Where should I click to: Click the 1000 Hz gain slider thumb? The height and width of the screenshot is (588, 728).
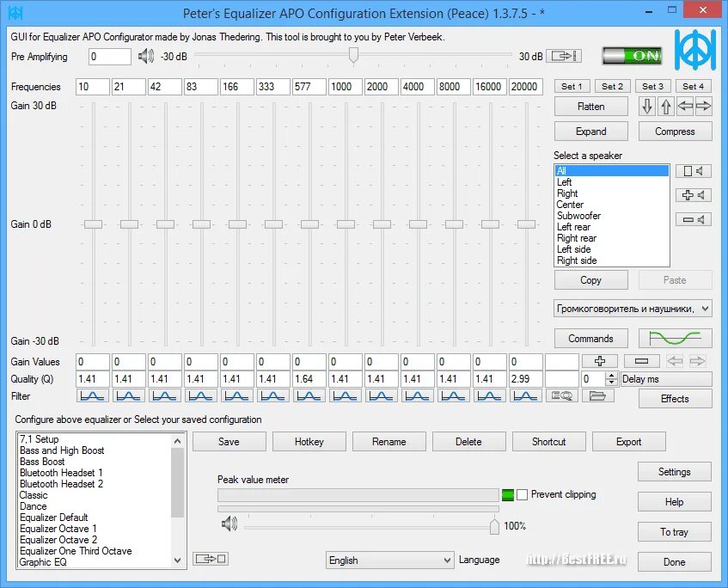click(346, 224)
